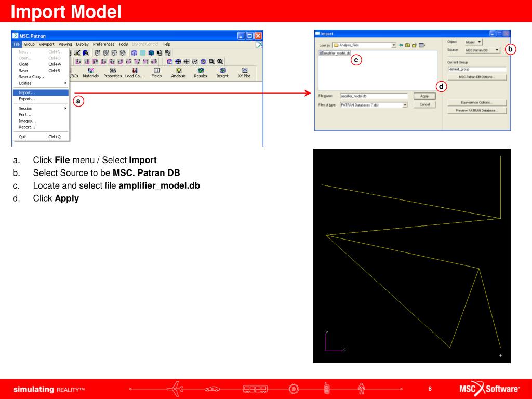Viewport: 532px width, 399px height.
Task: Open the Tools menu
Action: [x=123, y=44]
